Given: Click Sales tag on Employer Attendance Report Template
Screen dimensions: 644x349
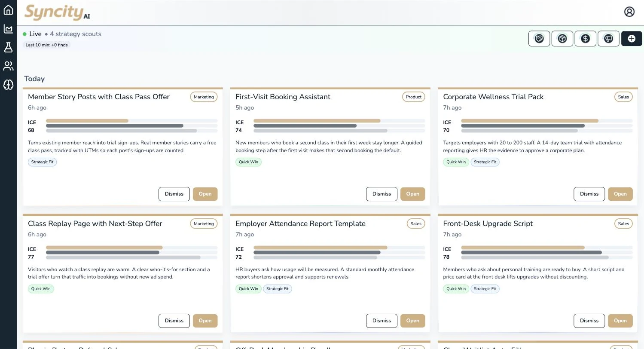Looking at the screenshot, I should point(416,224).
